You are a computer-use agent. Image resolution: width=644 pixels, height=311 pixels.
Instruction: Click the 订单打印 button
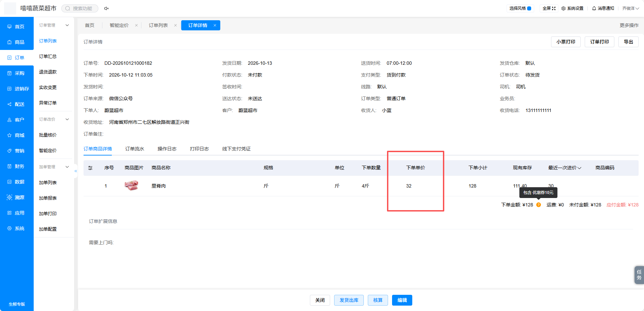[x=600, y=42]
